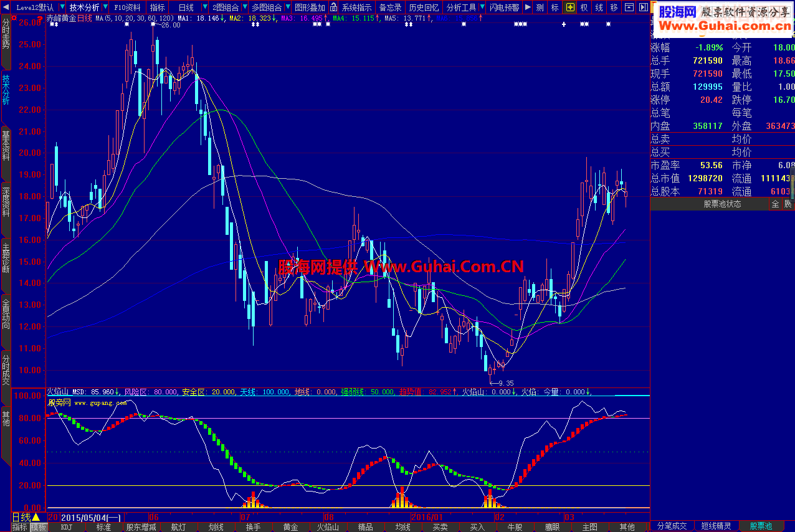Open dropdown arrow next to 分析工具

[482, 7]
